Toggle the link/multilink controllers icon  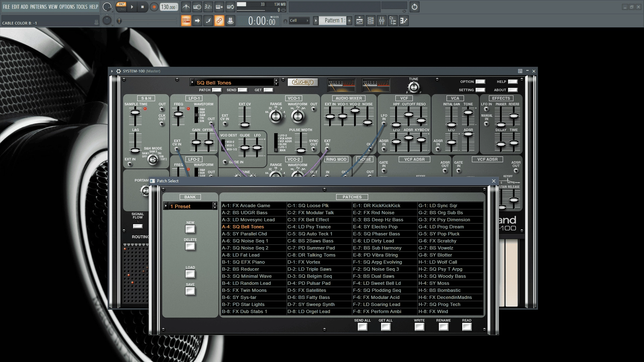(x=219, y=21)
